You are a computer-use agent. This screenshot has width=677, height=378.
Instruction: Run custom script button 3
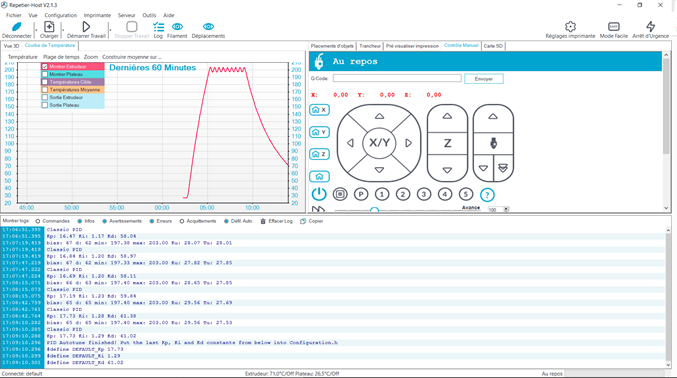[424, 194]
